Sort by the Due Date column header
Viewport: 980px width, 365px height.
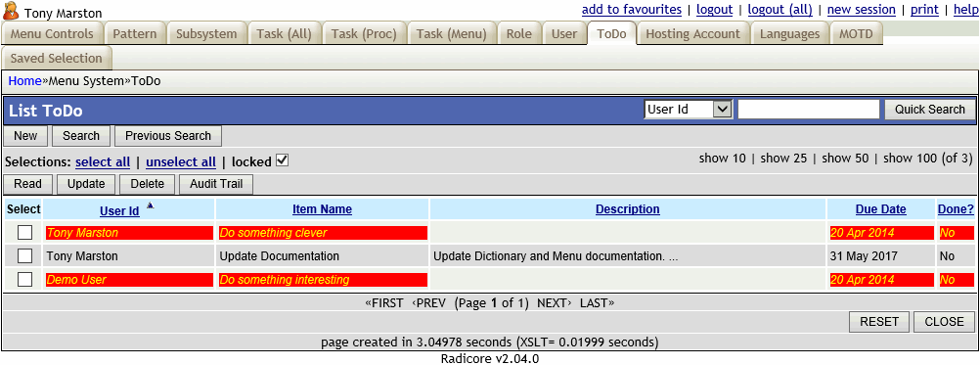click(x=880, y=209)
